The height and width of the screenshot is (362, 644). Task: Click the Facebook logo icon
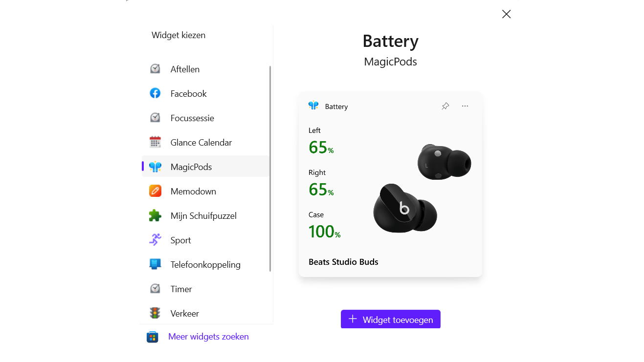pos(155,93)
